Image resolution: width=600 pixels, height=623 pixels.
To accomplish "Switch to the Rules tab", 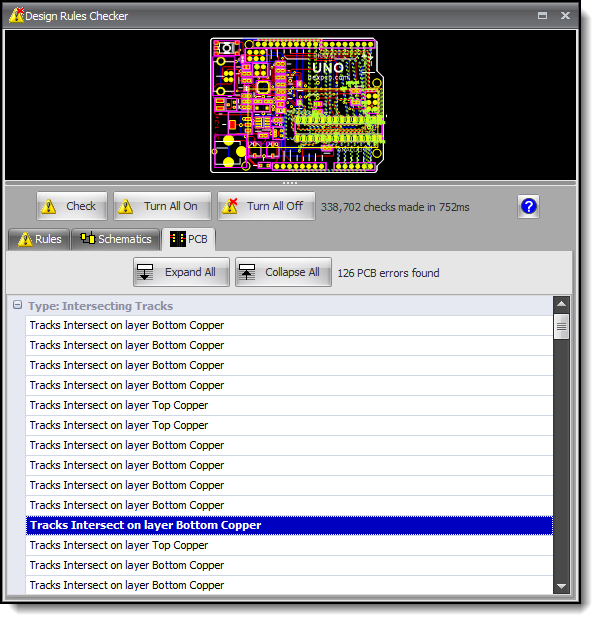I will point(39,239).
